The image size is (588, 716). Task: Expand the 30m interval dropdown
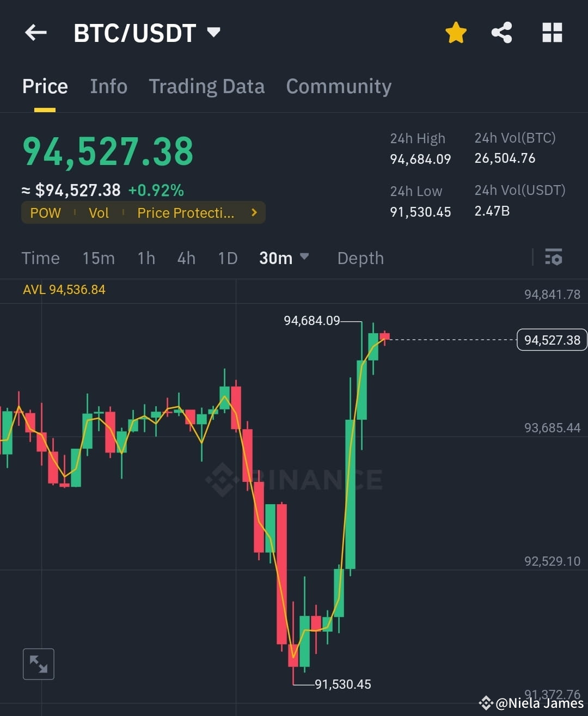(x=284, y=258)
